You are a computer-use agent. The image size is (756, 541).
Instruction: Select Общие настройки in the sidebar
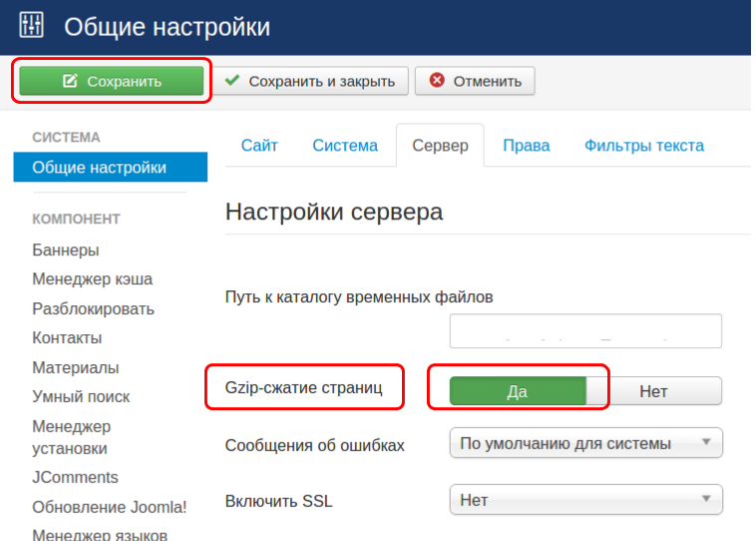pyautogui.click(x=100, y=168)
